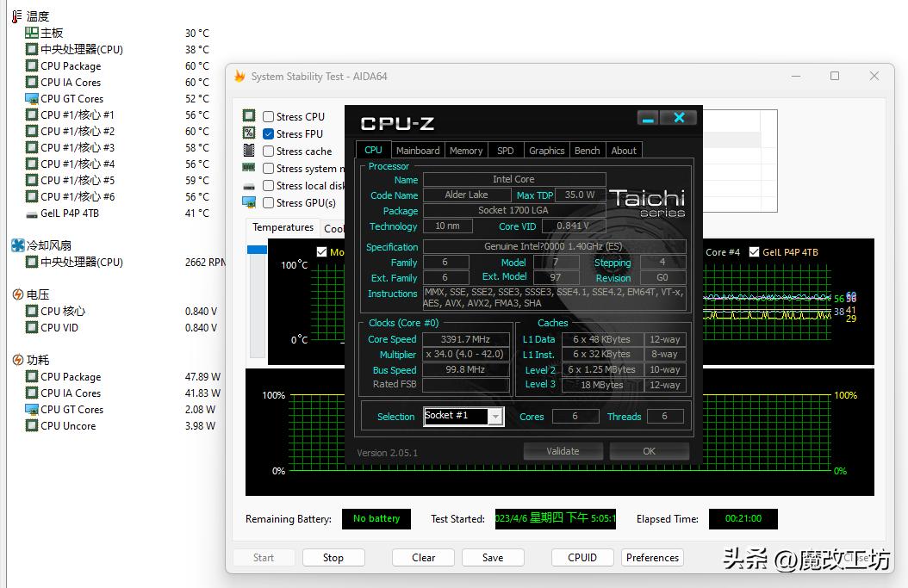Click the CPU Package 47.89 W reading
908x588 pixels.
pos(202,377)
